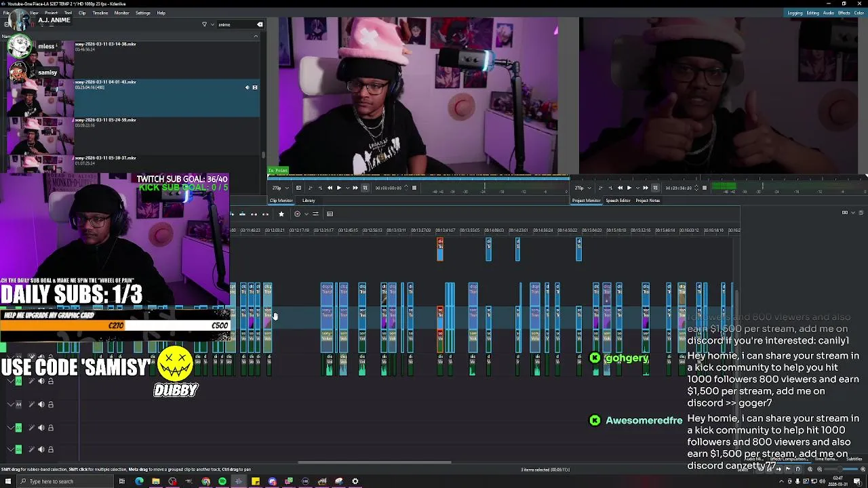The height and width of the screenshot is (488, 868).
Task: Toggle timeline snapping magnet in status bar
Action: [798, 469]
